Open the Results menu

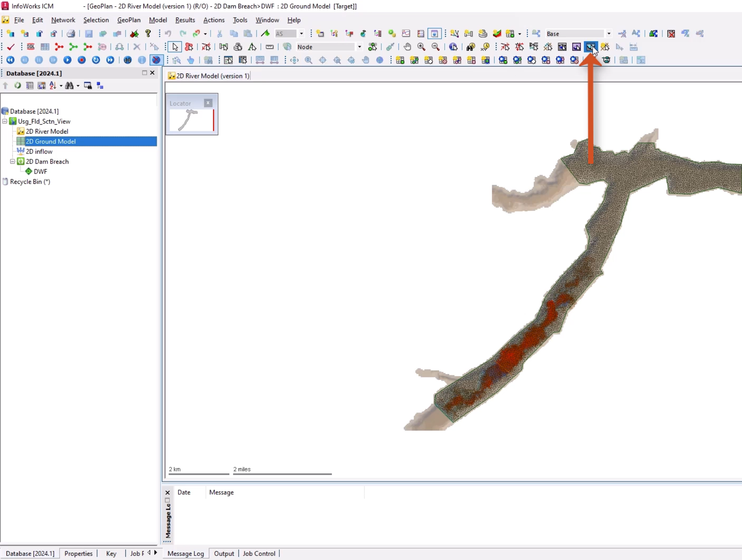[x=185, y=20]
